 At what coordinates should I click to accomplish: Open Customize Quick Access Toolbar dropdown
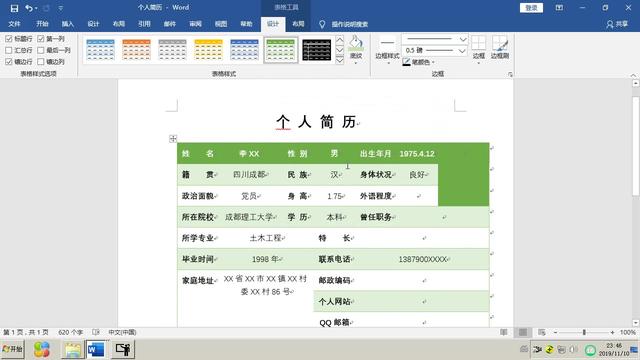pos(60,8)
